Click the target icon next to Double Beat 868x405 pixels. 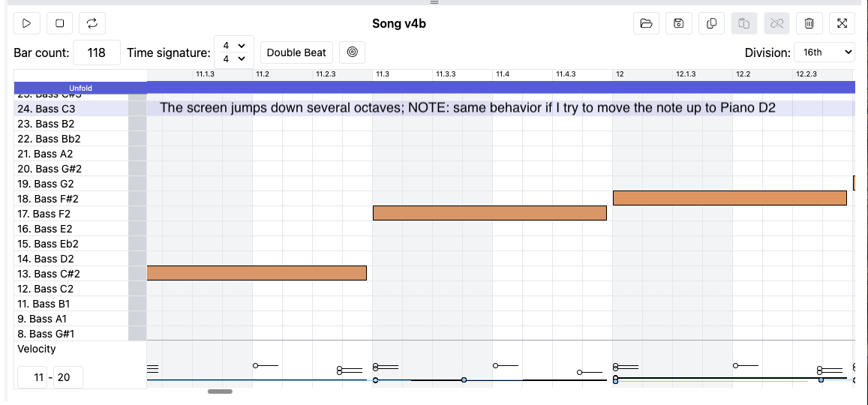point(352,52)
